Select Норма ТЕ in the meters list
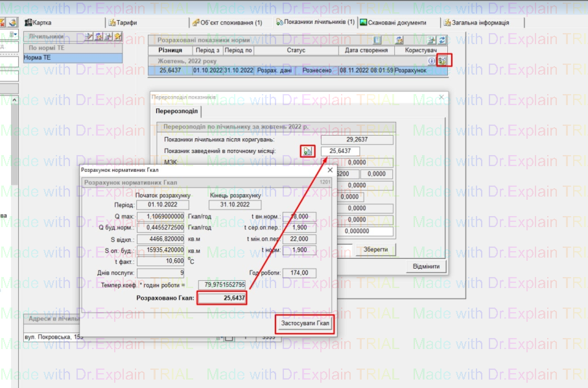 (71, 58)
